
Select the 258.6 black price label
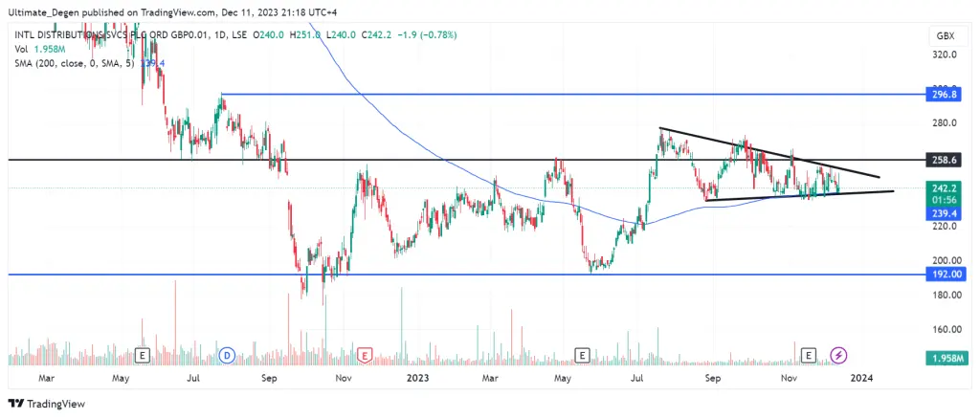click(x=946, y=160)
